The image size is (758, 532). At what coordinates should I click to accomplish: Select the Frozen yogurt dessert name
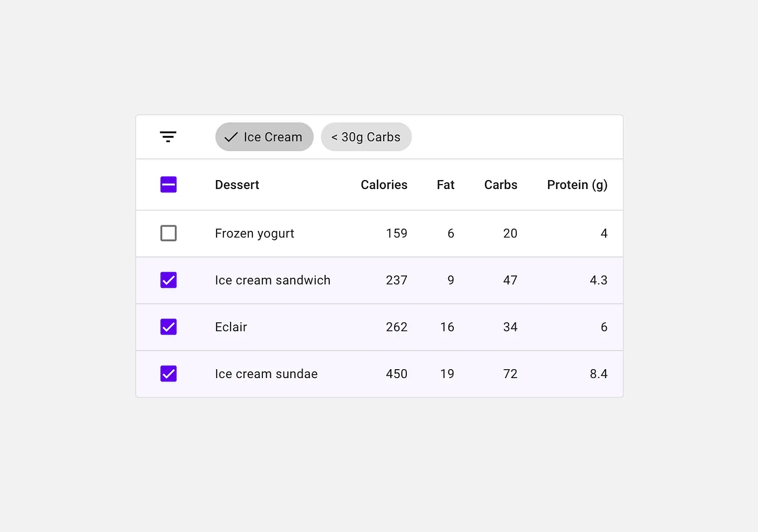point(255,234)
